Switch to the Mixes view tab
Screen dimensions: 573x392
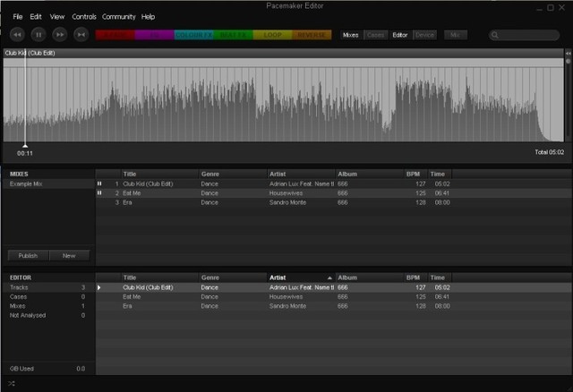(350, 35)
